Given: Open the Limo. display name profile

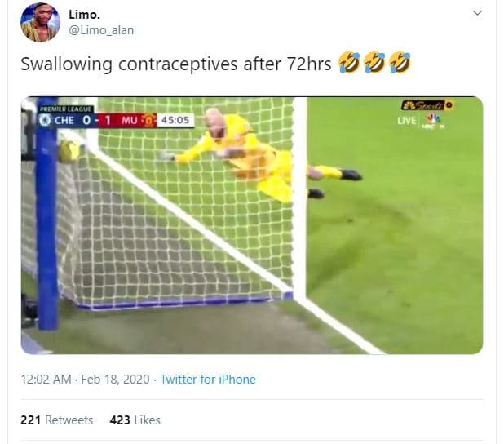Looking at the screenshot, I should (85, 15).
